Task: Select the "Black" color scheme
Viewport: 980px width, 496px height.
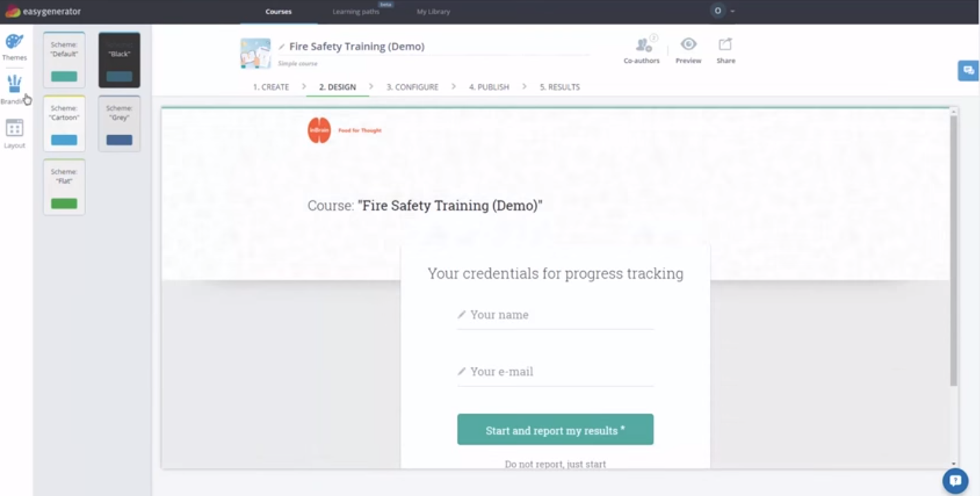Action: 119,60
